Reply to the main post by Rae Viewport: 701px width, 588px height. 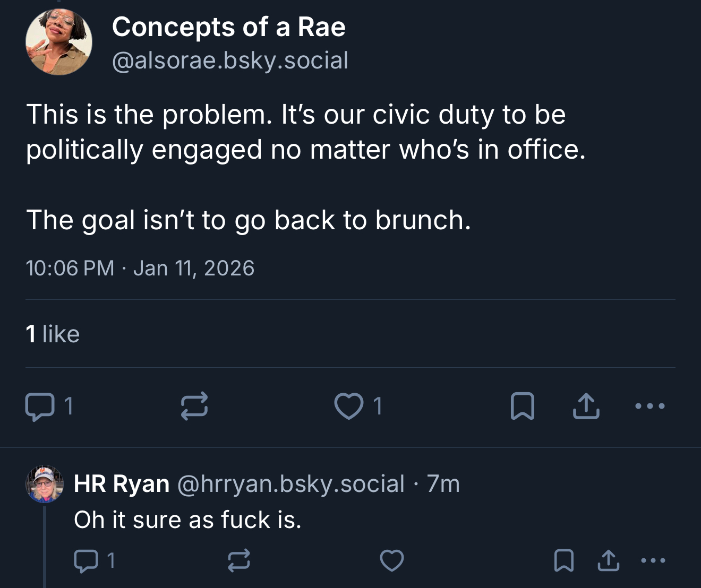40,407
